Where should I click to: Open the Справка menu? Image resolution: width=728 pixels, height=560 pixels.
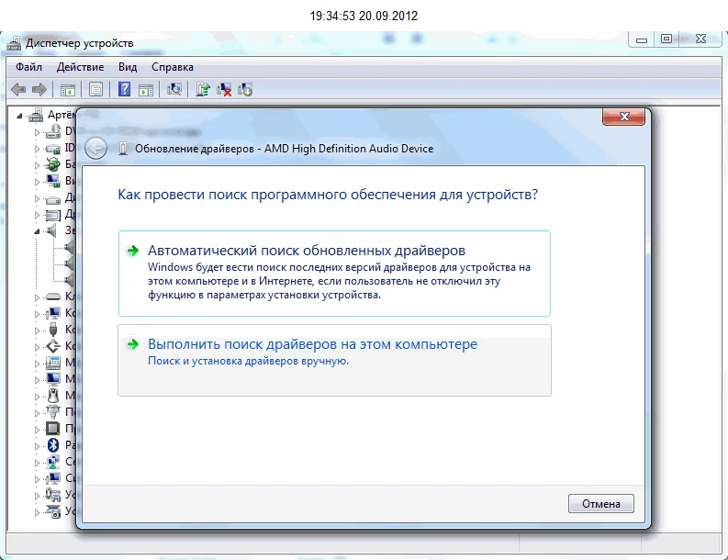point(173,67)
